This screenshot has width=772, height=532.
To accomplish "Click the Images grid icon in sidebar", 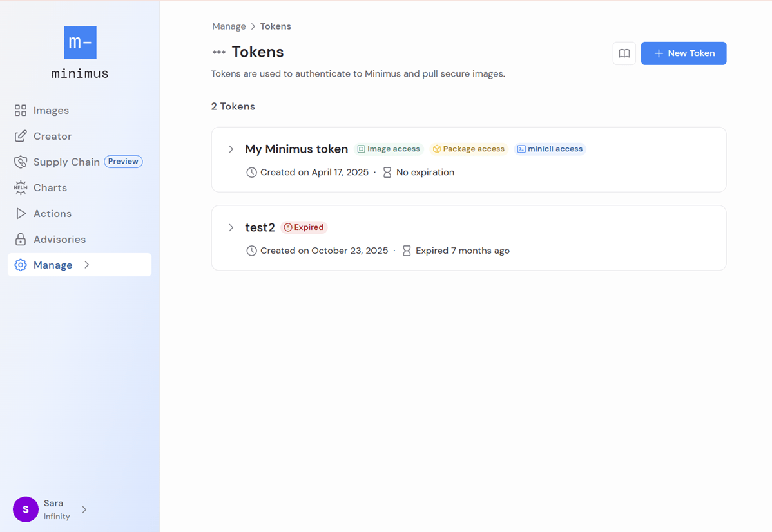I will [x=20, y=110].
